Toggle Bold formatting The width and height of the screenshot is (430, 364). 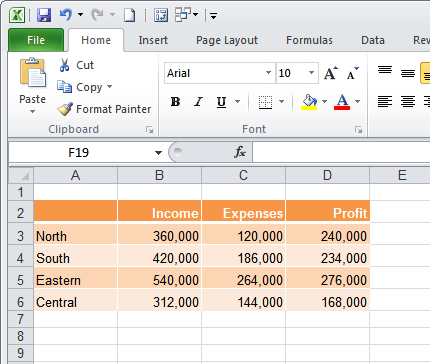(175, 102)
